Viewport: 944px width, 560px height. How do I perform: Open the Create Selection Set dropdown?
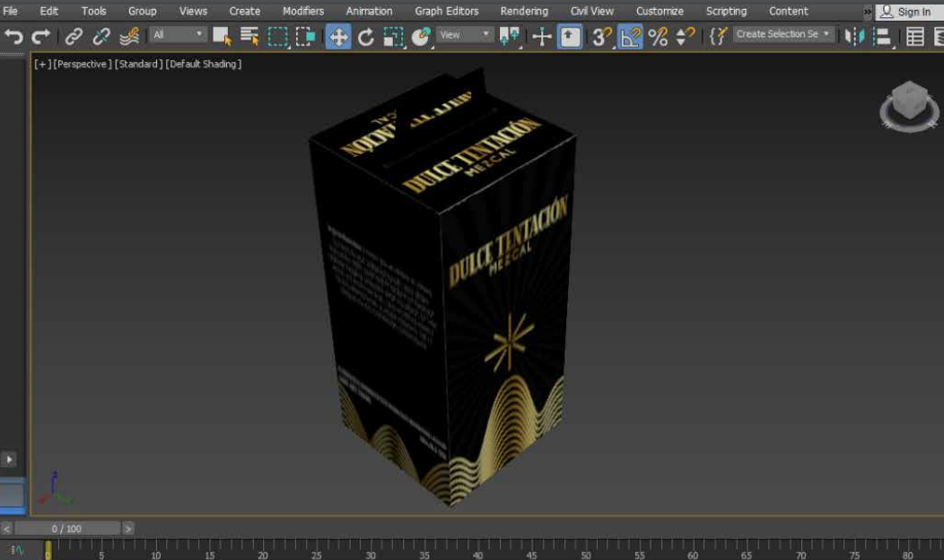click(x=783, y=35)
